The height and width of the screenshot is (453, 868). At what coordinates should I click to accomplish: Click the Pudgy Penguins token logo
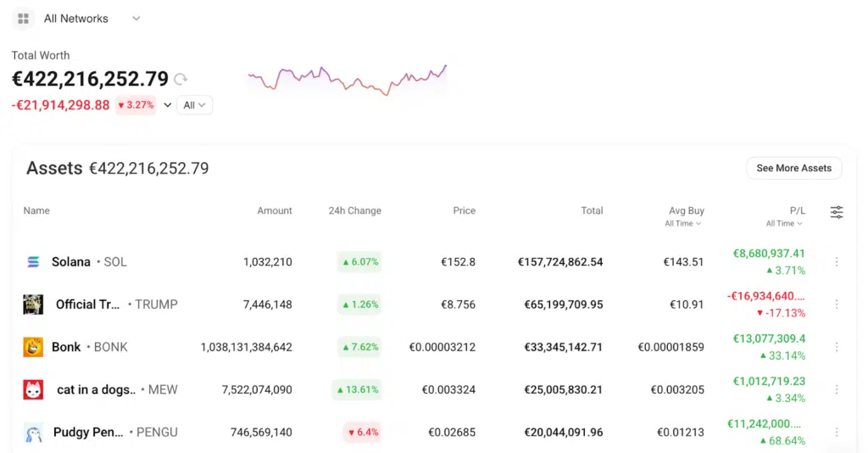pos(33,432)
